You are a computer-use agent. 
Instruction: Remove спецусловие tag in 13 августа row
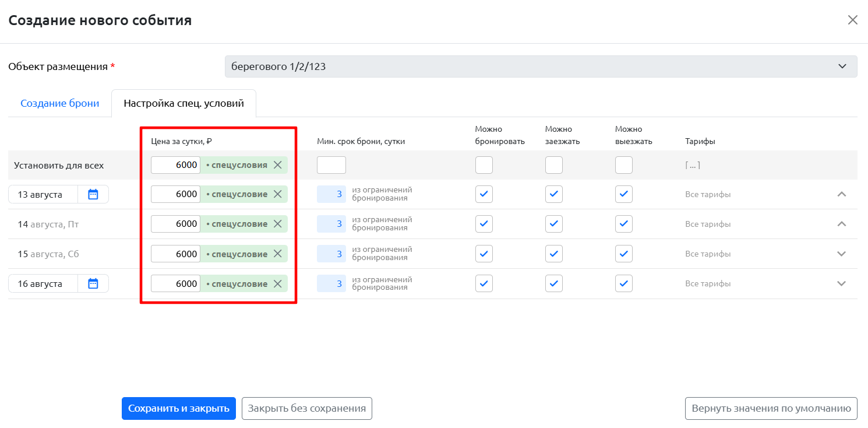coord(278,194)
